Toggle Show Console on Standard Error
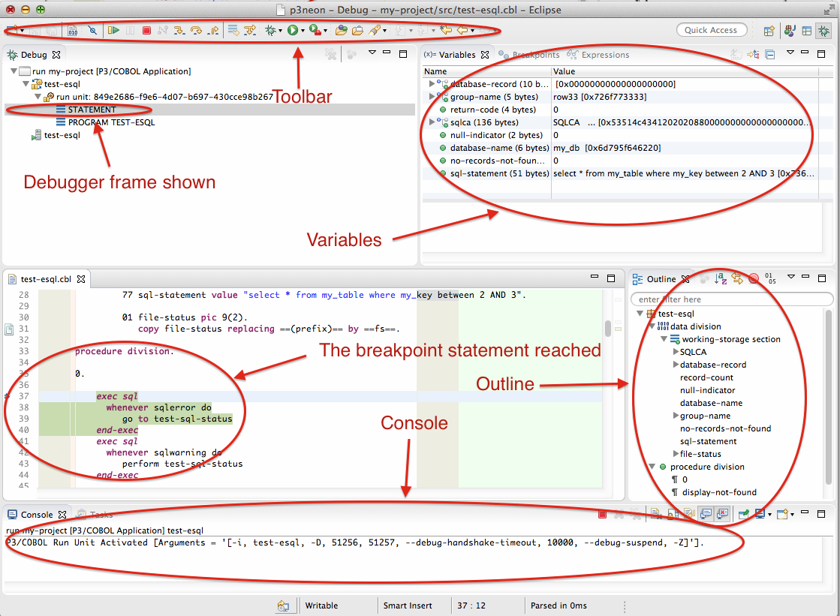Screen dimensions: 840x616 click(x=723, y=514)
